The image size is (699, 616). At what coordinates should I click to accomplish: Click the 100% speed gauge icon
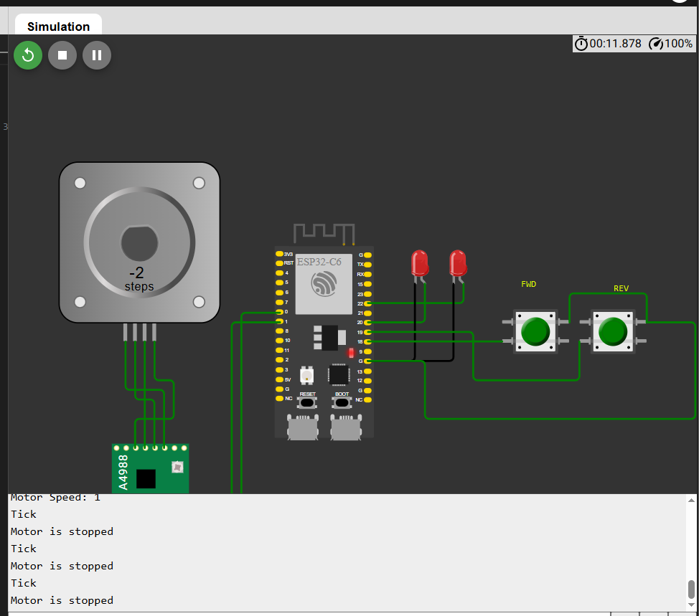pyautogui.click(x=656, y=44)
